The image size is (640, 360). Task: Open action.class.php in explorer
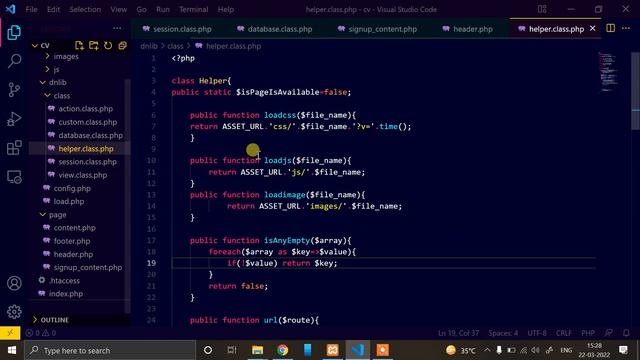(x=85, y=109)
